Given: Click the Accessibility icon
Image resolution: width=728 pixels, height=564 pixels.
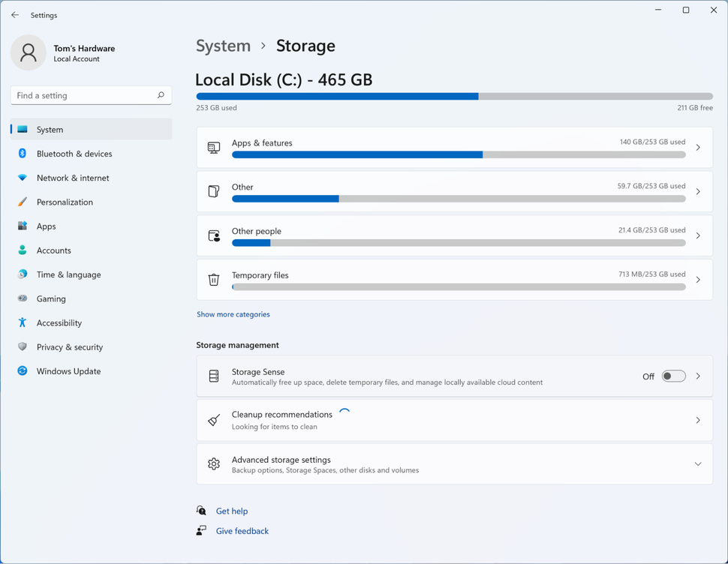Looking at the screenshot, I should [27, 322].
